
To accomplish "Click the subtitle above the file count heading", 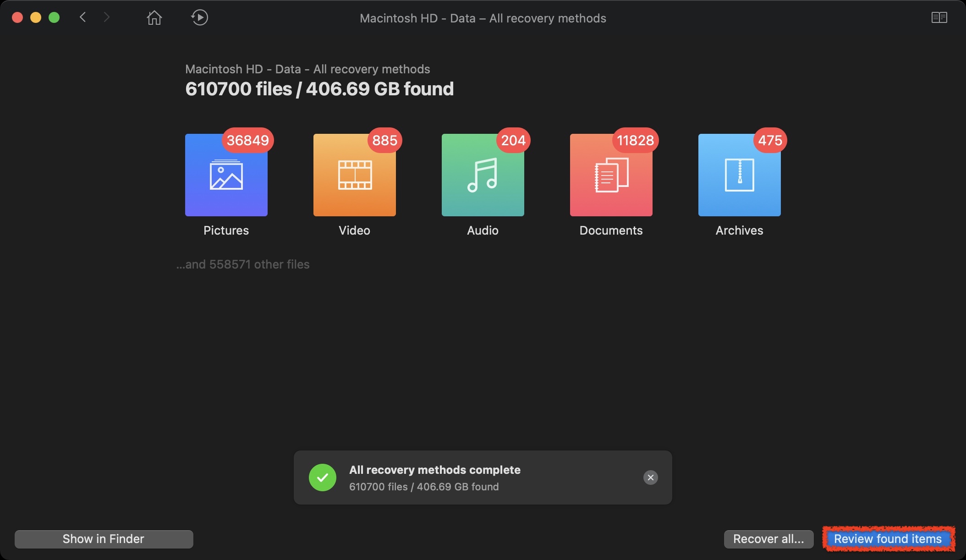I will coord(307,69).
